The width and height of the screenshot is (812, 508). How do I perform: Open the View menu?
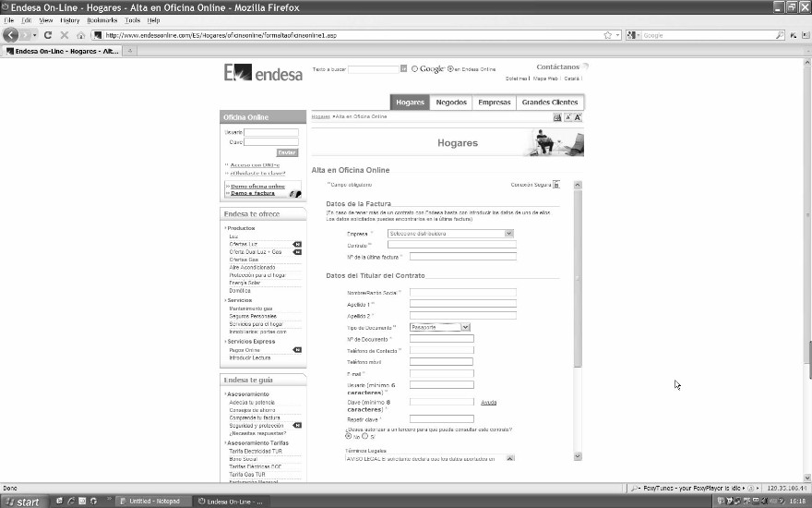46,20
